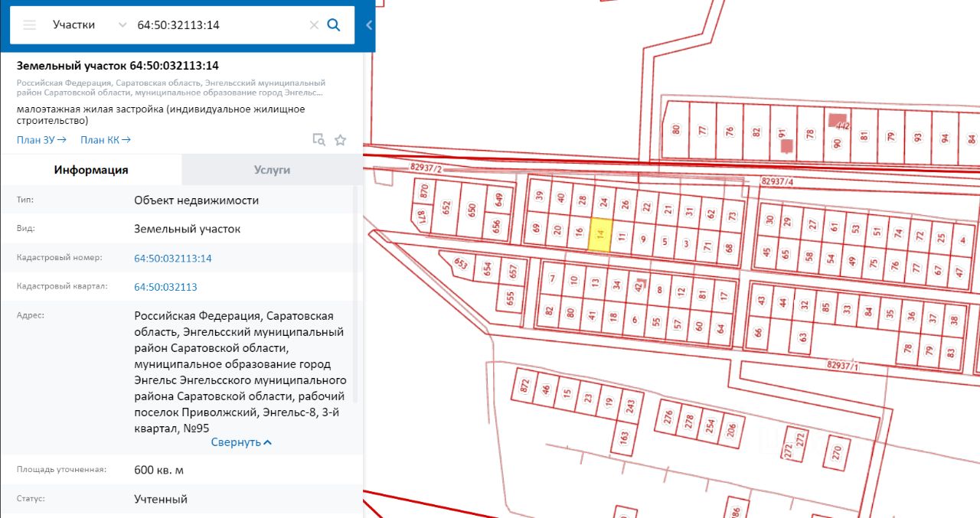
Task: Open the План КК link
Action: click(106, 139)
